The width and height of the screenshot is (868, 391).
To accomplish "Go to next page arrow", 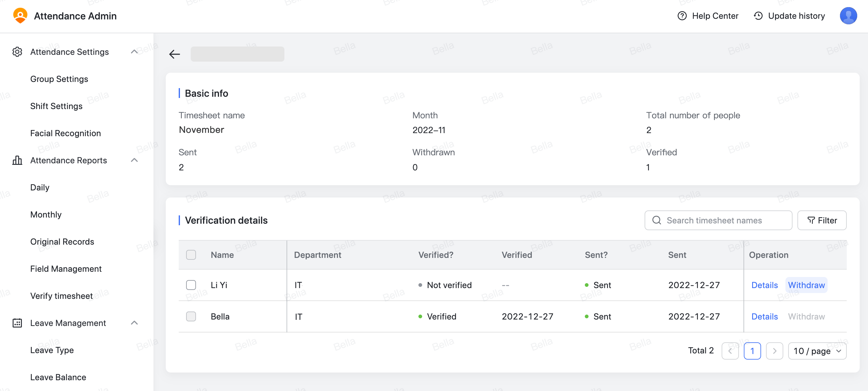I will point(774,351).
